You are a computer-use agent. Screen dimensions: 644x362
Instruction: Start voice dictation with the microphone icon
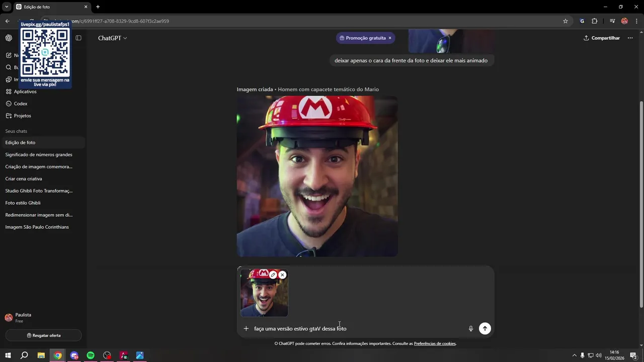click(471, 328)
